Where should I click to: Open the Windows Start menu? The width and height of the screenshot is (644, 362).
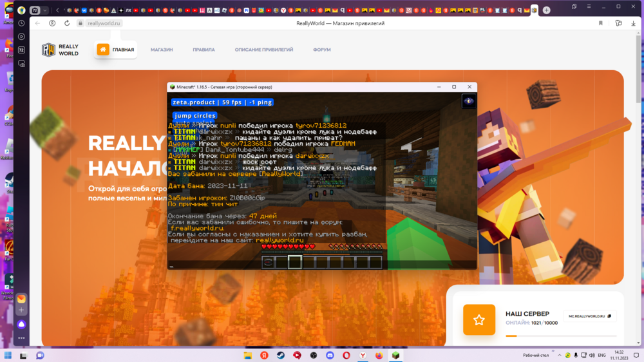[8, 356]
